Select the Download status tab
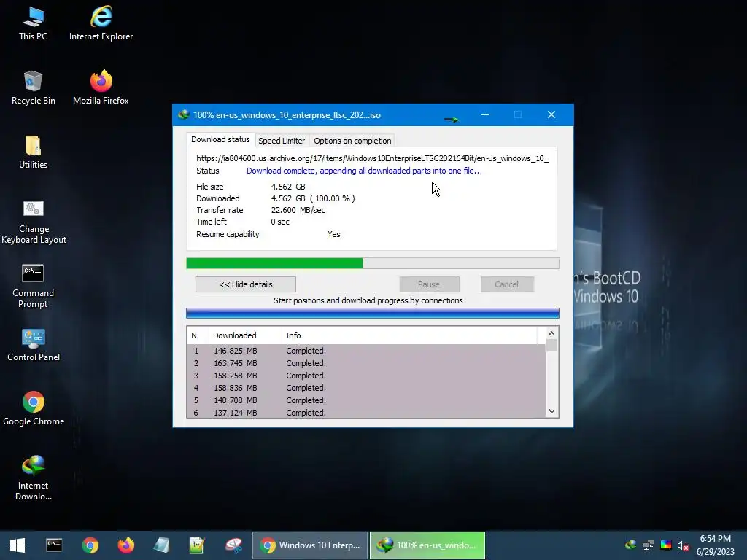This screenshot has height=560, width=747. pos(220,139)
